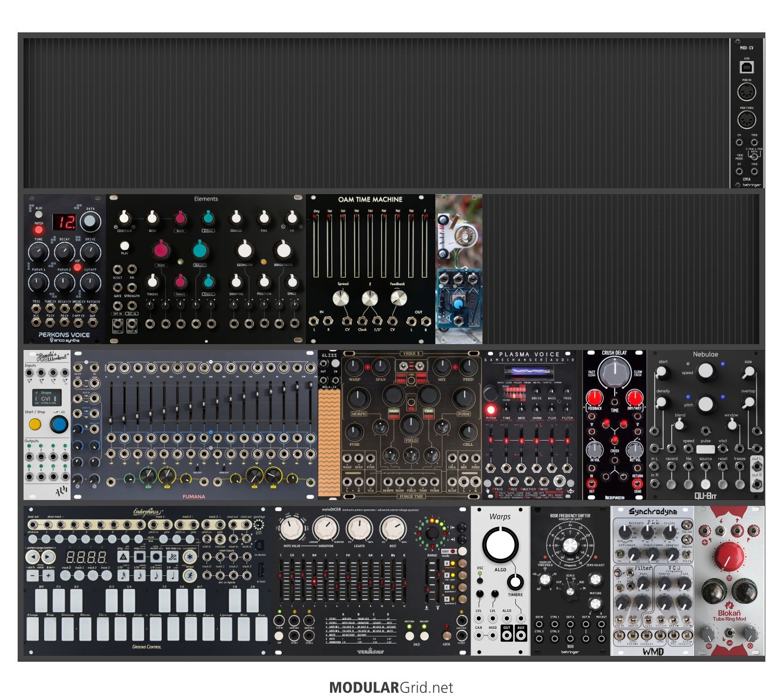Toggle the record button on Nebulae
Screen dimensions: 783x700
click(671, 484)
